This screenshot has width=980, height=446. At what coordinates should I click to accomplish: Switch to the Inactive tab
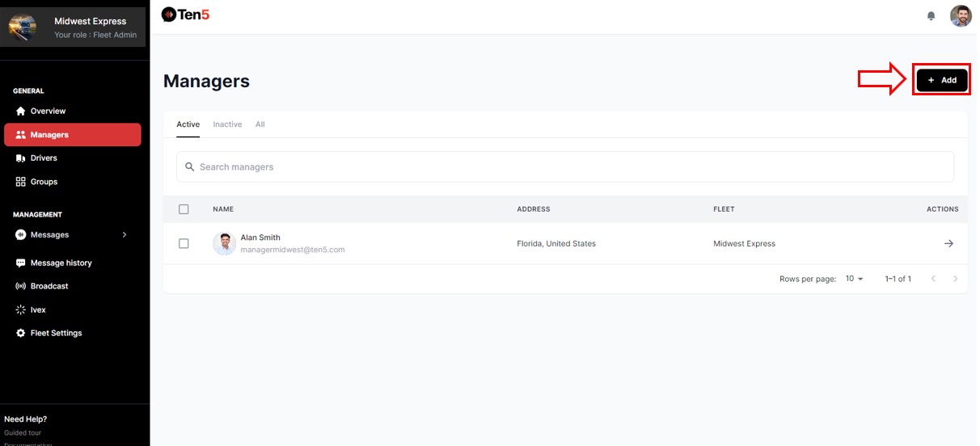click(227, 124)
